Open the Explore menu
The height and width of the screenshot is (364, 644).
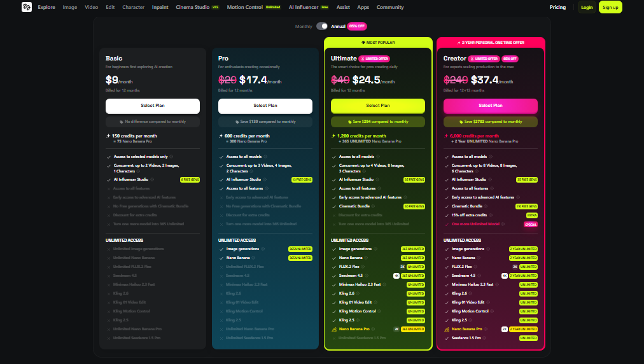[x=46, y=7]
